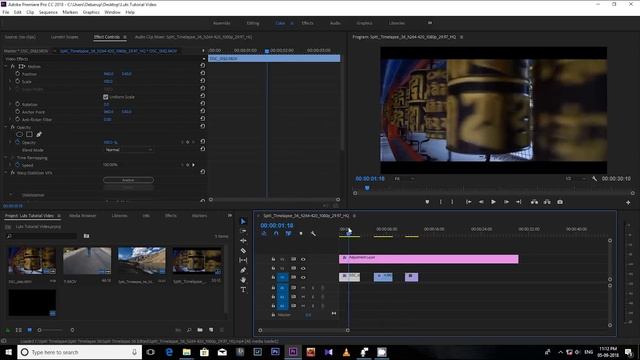Switch to Media Browser tab
The height and width of the screenshot is (360, 640).
pyautogui.click(x=82, y=216)
